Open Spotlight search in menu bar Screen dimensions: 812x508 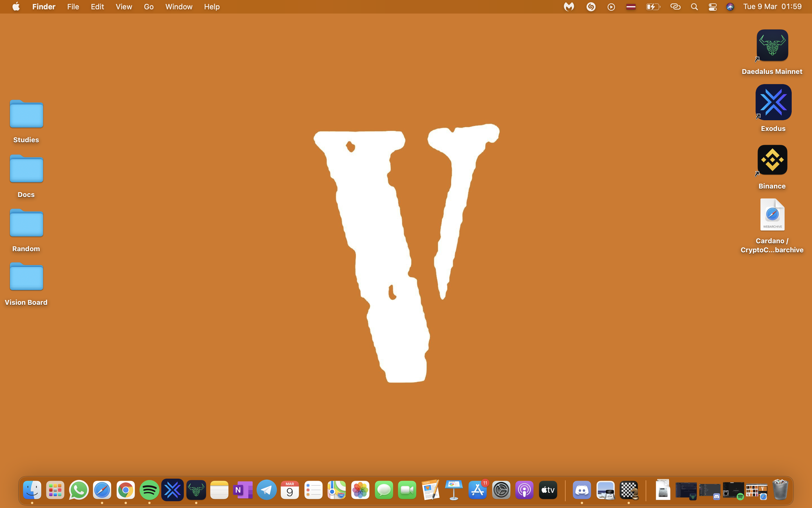point(694,7)
